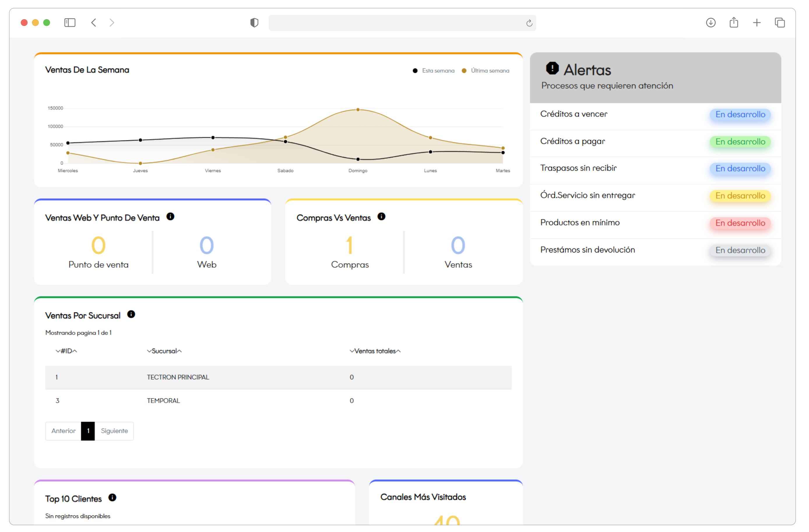809x532 pixels.
Task: Click the Anterior pagination button
Action: 63,431
